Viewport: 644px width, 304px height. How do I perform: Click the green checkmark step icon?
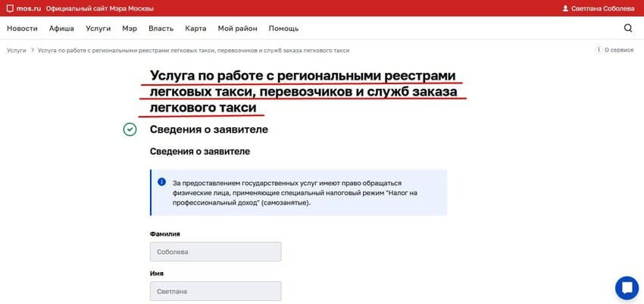(130, 130)
